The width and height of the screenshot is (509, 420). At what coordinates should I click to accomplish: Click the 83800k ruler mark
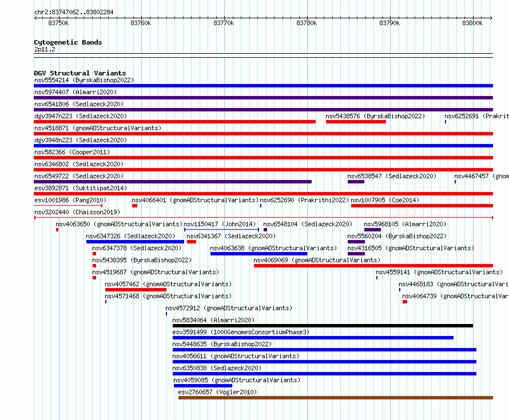[472, 23]
